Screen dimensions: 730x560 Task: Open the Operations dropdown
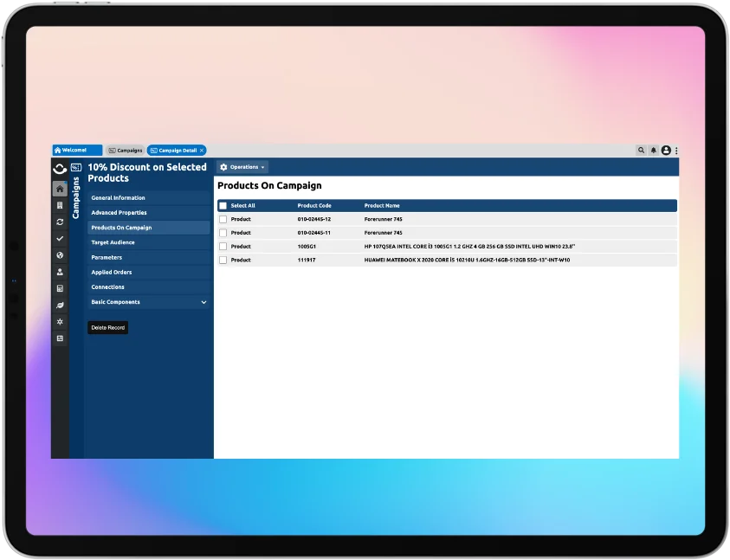(x=242, y=167)
